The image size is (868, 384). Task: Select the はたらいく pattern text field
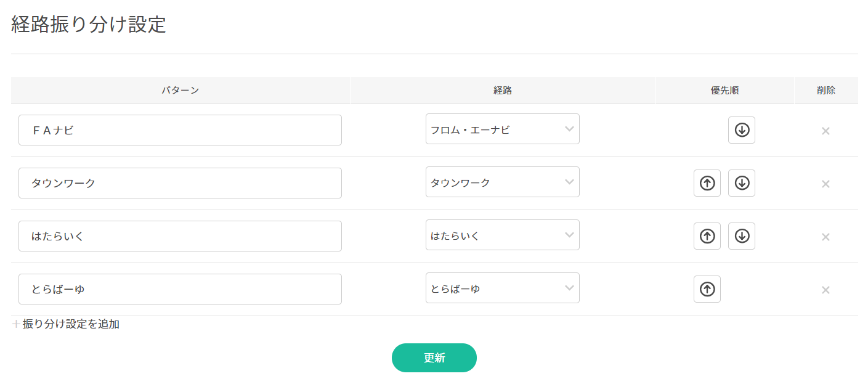pyautogui.click(x=180, y=236)
